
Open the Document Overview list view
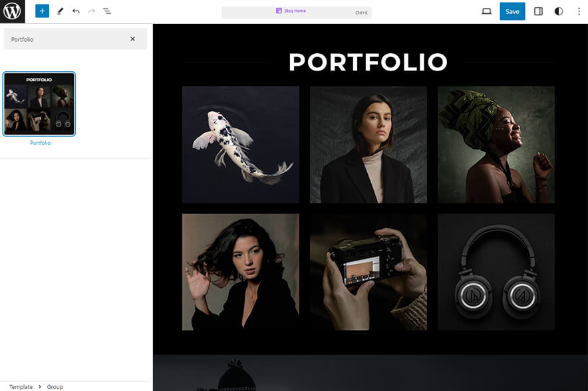[x=107, y=11]
